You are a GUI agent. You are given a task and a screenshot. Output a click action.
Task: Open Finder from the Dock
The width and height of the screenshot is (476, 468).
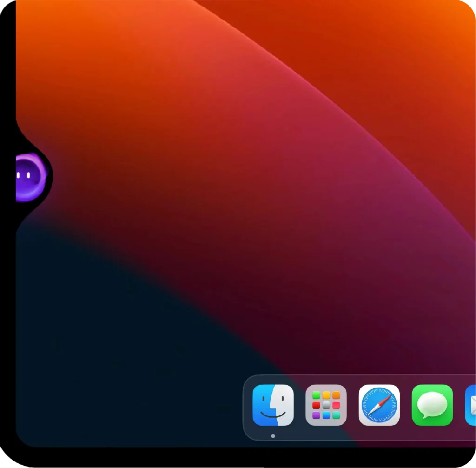click(273, 405)
